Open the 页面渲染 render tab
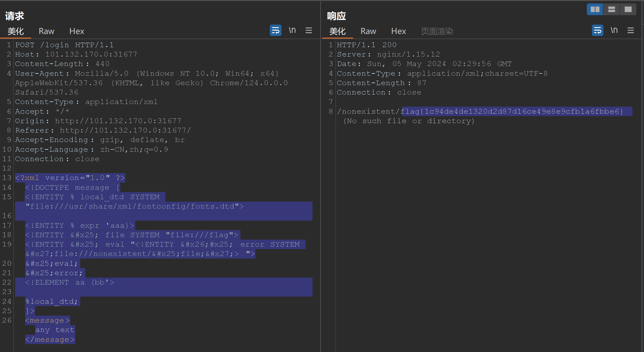Viewport: 644px width, 352px height. tap(437, 31)
